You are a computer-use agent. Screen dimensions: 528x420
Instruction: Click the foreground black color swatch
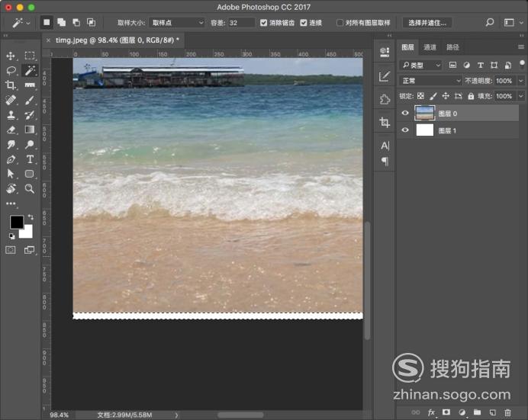(17, 223)
